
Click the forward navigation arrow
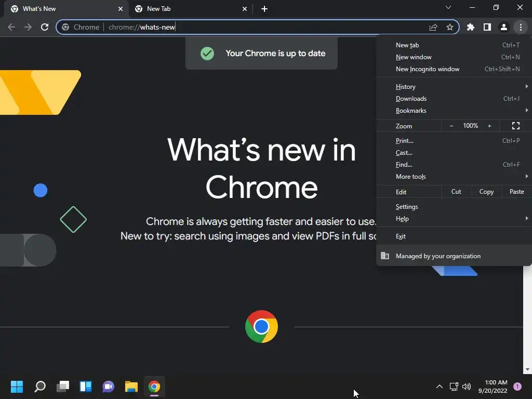click(28, 27)
